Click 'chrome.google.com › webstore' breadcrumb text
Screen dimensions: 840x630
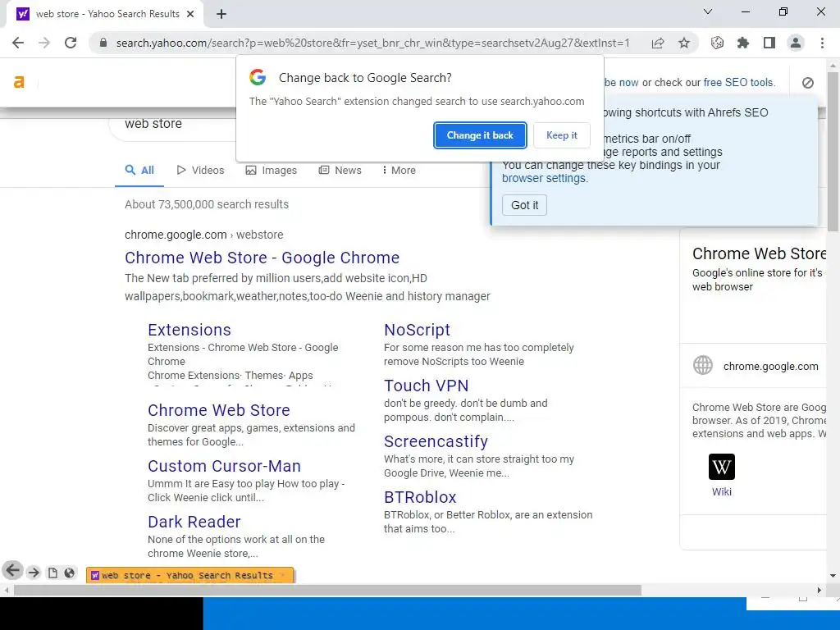[x=203, y=235]
